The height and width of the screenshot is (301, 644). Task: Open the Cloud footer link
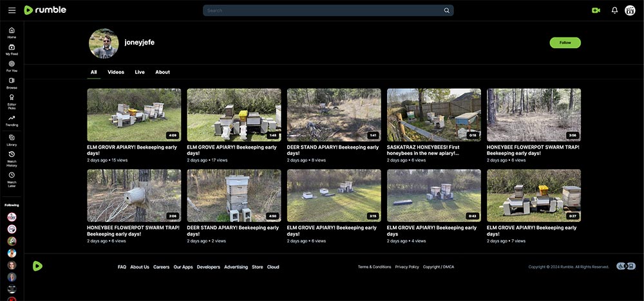273,267
